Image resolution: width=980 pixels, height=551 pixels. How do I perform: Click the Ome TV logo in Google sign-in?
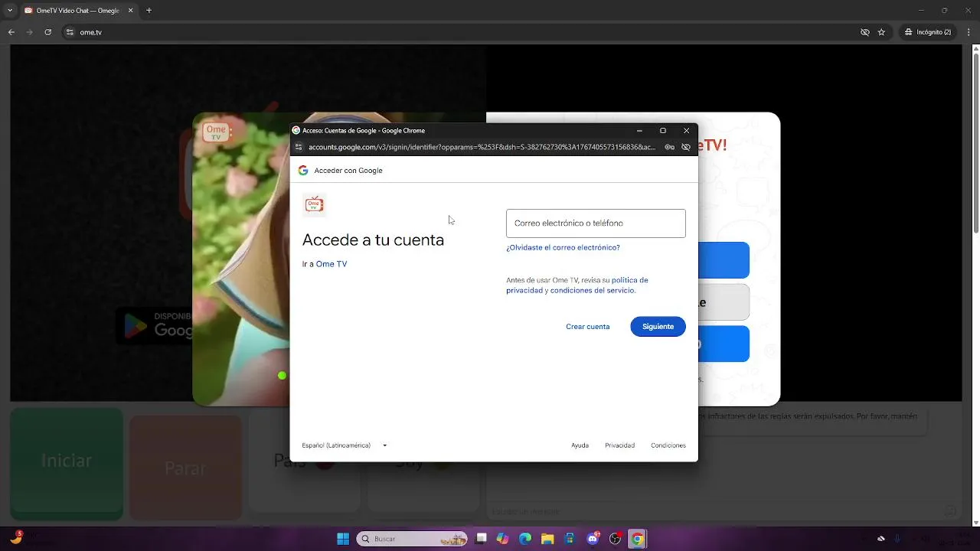314,204
